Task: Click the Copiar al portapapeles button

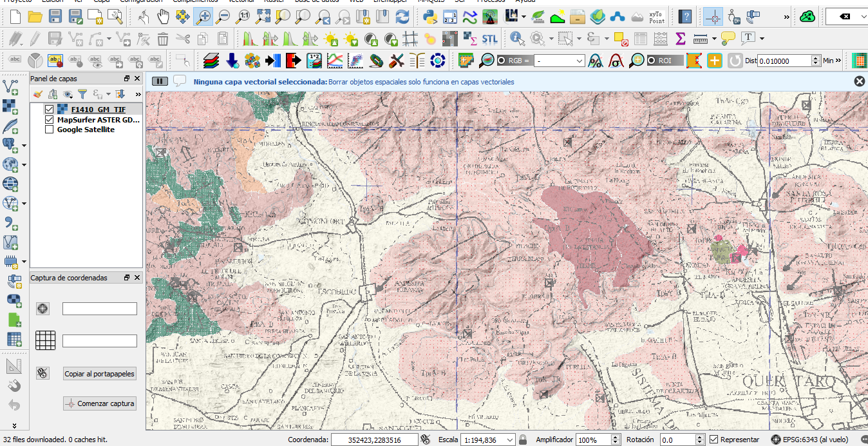Action: [x=100, y=374]
